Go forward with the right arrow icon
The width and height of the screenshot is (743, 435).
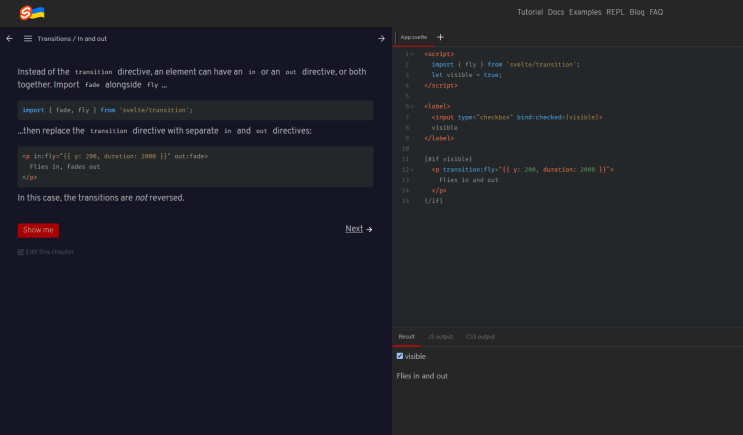click(x=381, y=38)
